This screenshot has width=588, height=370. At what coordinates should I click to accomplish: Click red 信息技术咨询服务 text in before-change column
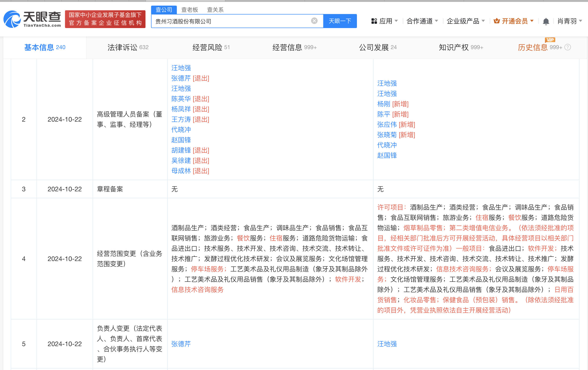point(197,290)
